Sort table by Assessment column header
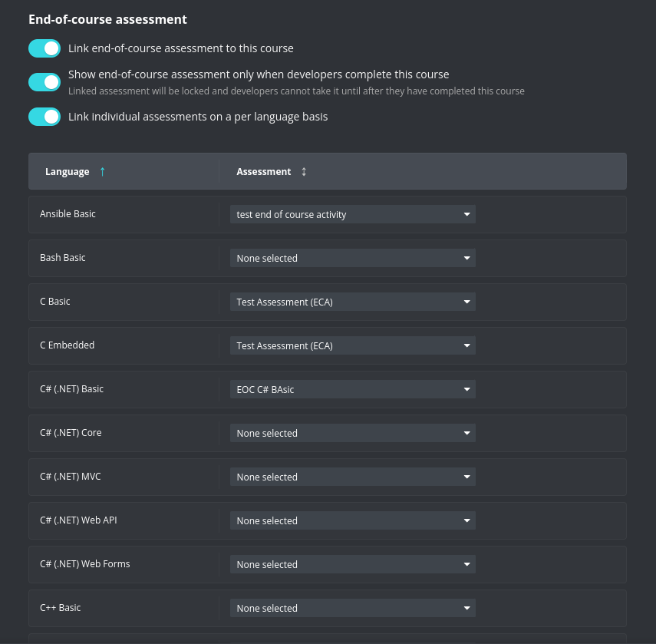The height and width of the screenshot is (644, 656). [x=264, y=172]
